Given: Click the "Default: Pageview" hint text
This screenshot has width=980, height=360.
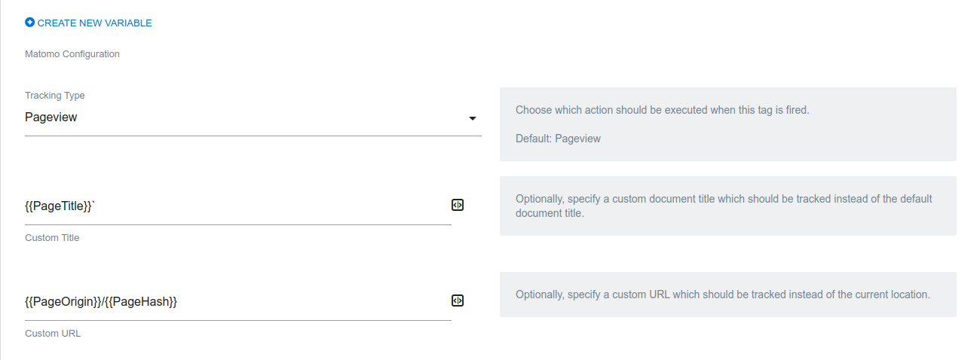Looking at the screenshot, I should tap(558, 139).
